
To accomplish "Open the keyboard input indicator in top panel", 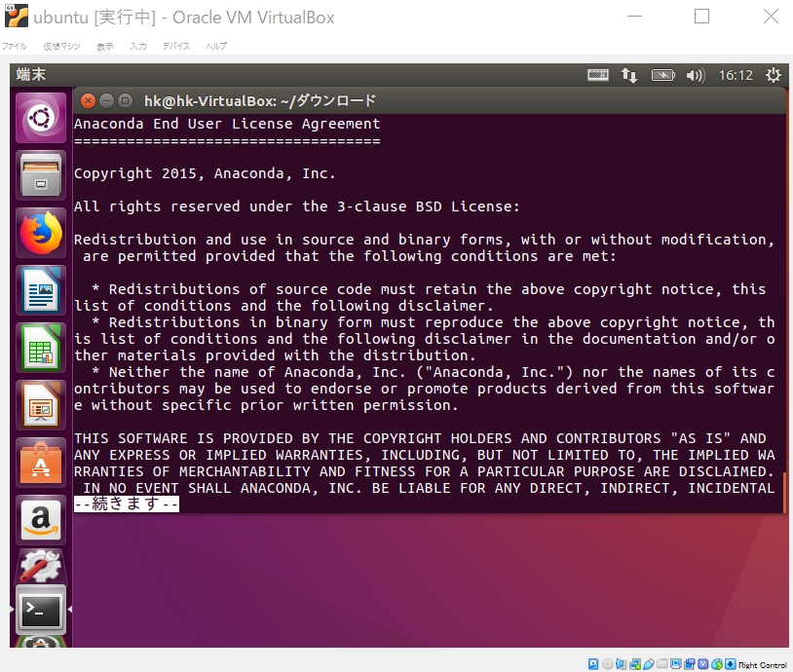I will (x=598, y=75).
